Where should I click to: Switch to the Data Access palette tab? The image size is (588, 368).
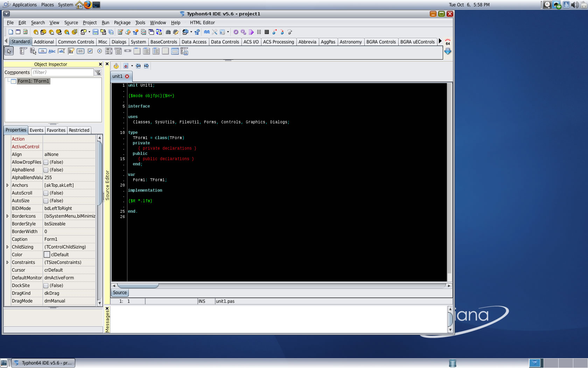(194, 42)
